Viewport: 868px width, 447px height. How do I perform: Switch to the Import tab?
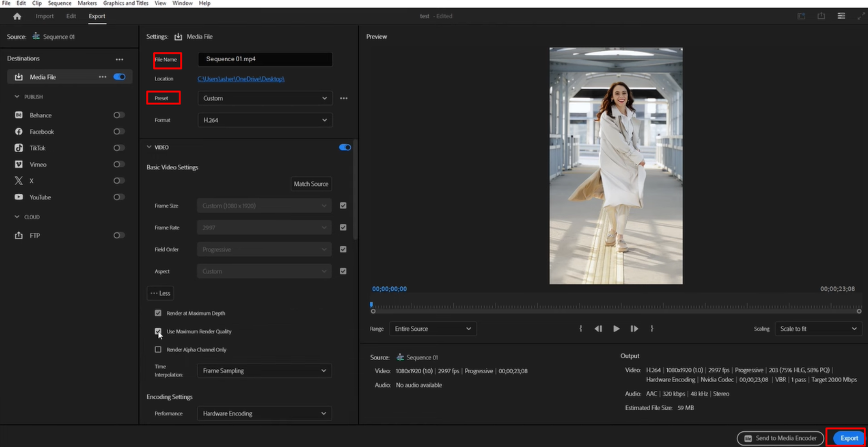tap(45, 16)
